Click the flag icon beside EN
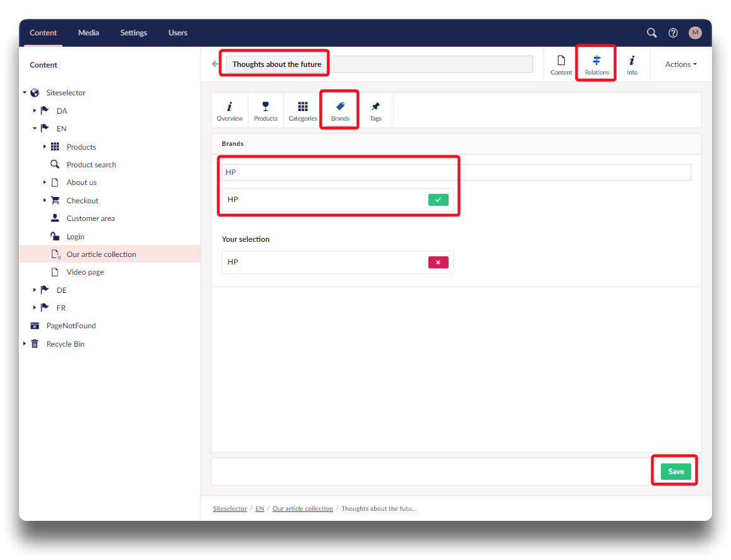Image resolution: width=731 pixels, height=560 pixels. click(x=45, y=128)
